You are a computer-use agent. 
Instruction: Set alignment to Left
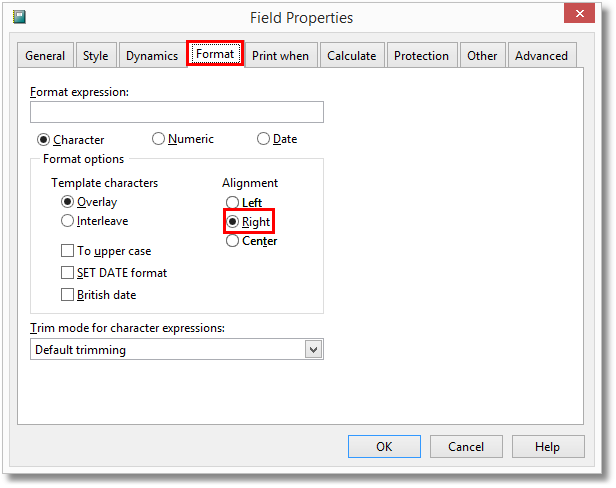pos(233,203)
